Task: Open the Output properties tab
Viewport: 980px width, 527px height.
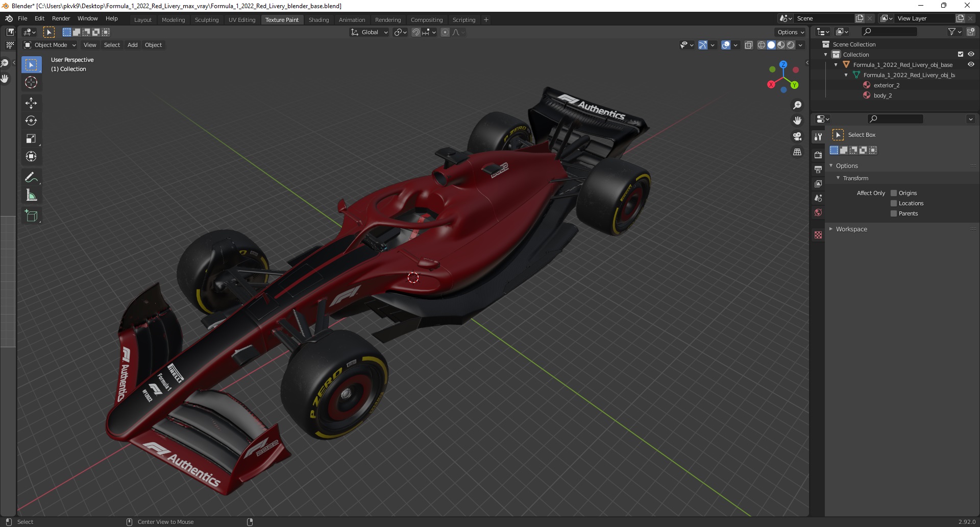Action: 818,169
